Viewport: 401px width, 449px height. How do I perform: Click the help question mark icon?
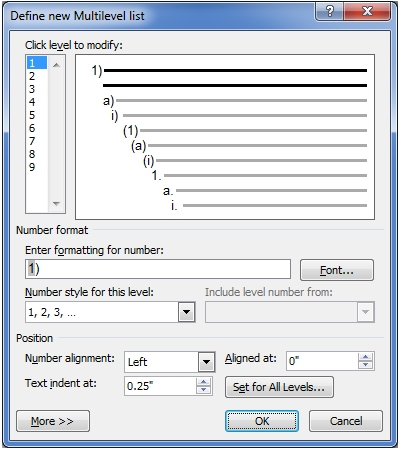(x=330, y=12)
